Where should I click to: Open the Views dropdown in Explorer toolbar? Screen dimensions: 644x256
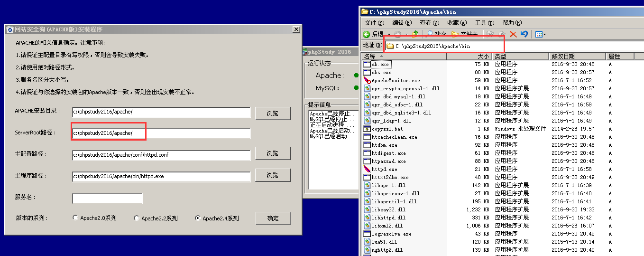coord(540,34)
